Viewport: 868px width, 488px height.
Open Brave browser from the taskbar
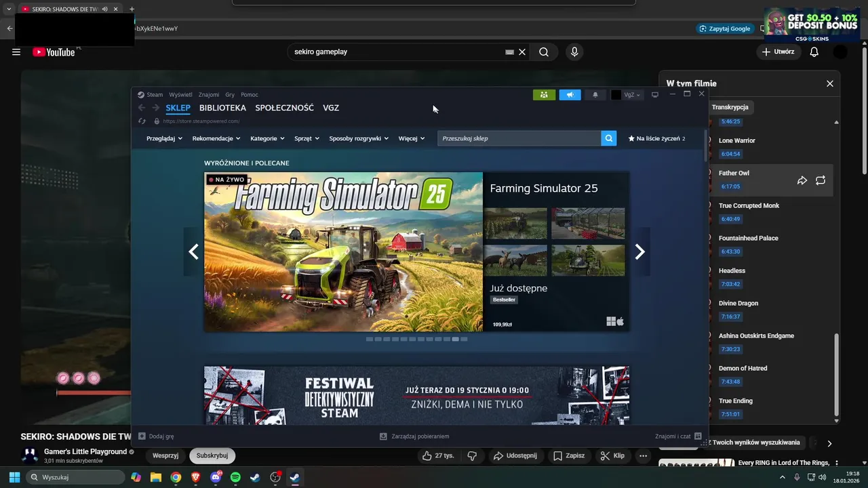196,477
